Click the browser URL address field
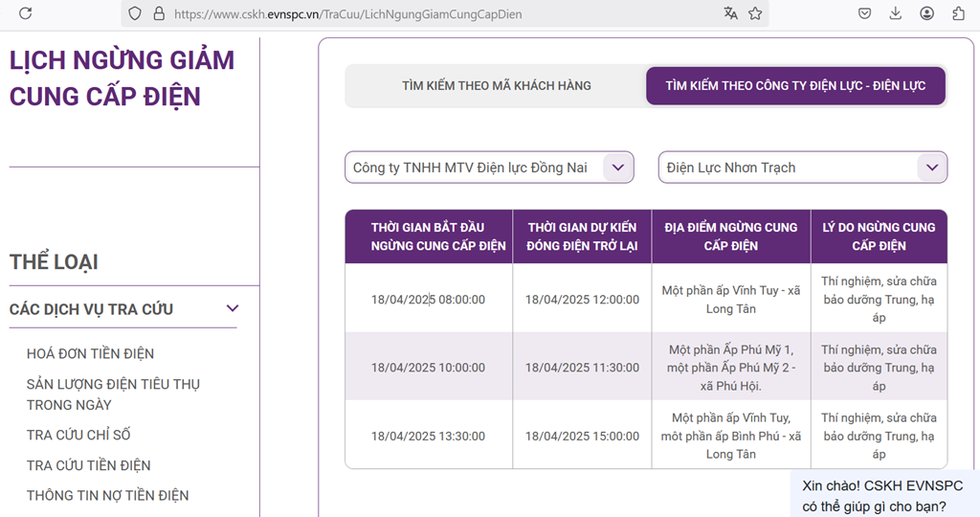 click(431, 14)
